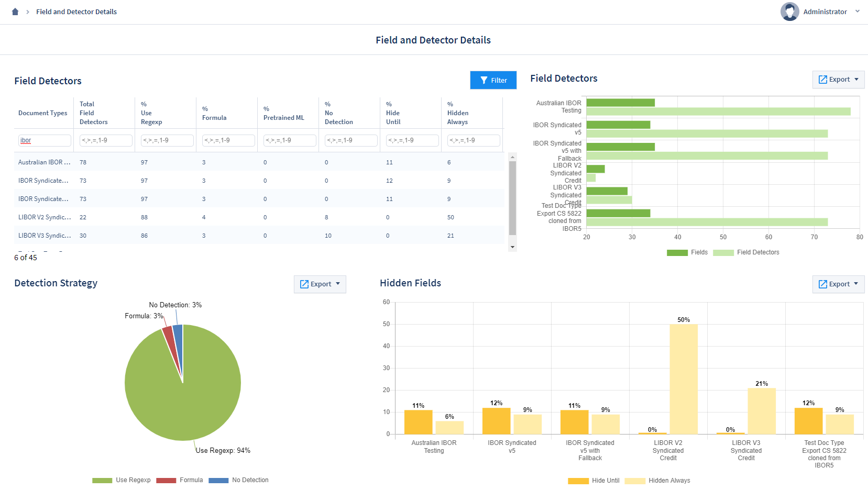Toggle the No Detection legend swatch

click(218, 481)
